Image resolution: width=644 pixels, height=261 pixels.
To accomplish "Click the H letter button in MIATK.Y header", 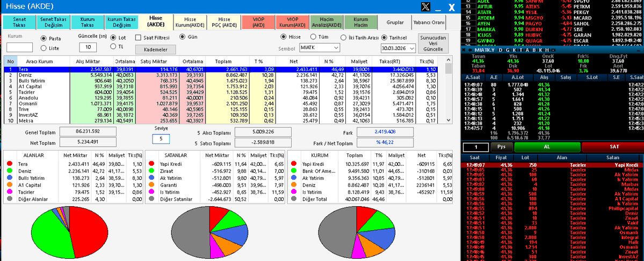I will tap(547, 50).
